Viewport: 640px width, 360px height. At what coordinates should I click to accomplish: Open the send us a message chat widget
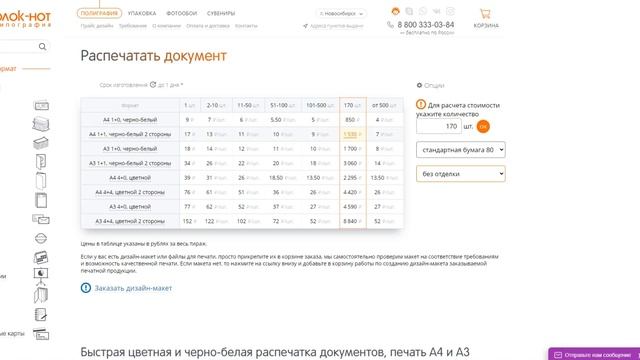click(594, 354)
